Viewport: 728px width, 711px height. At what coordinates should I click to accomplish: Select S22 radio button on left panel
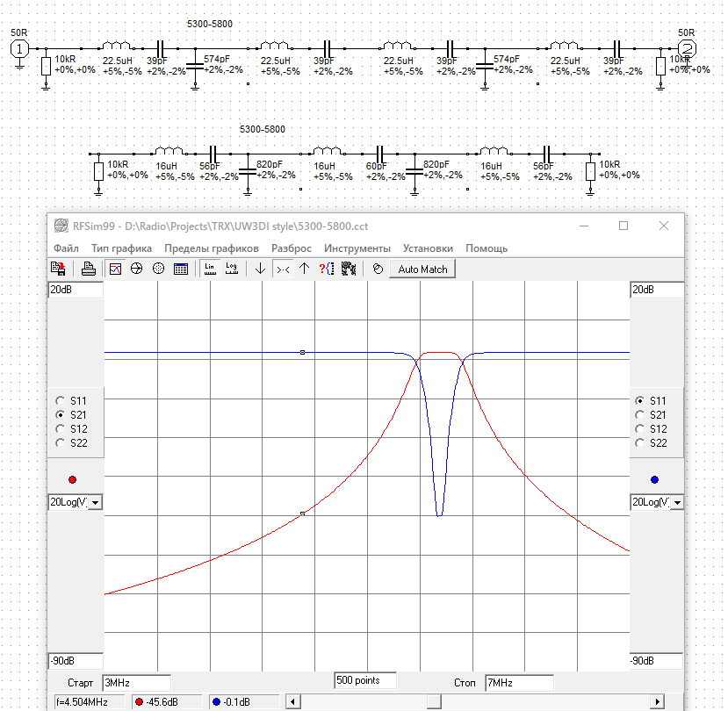(60, 443)
